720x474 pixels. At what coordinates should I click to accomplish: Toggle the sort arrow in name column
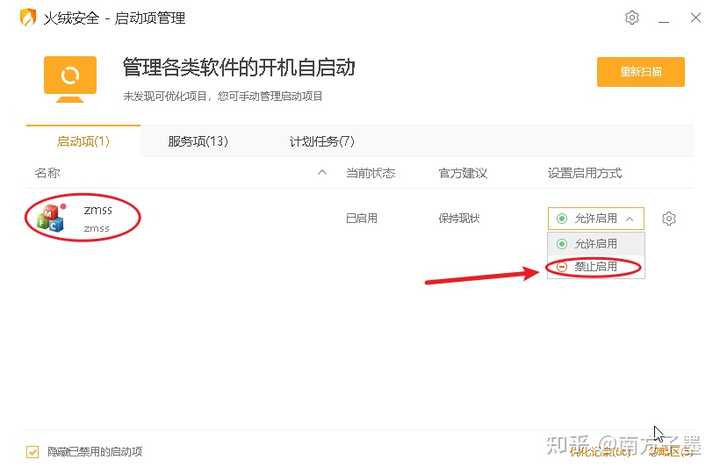coord(322,173)
